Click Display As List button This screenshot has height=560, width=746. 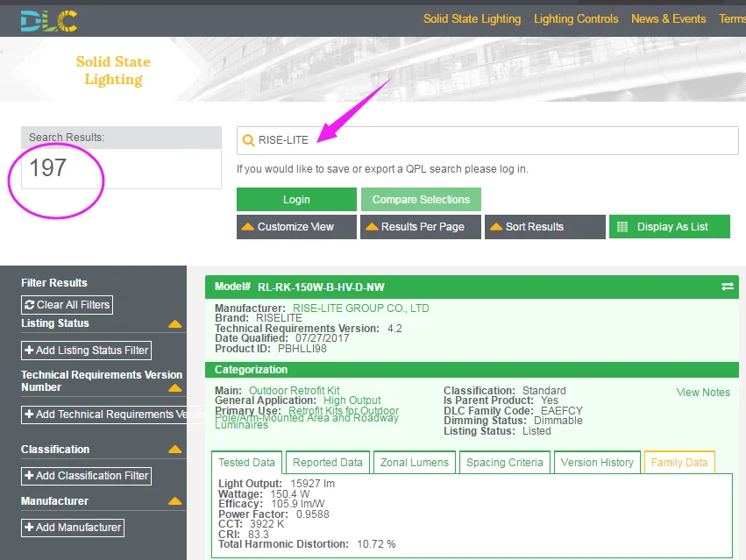(x=670, y=227)
